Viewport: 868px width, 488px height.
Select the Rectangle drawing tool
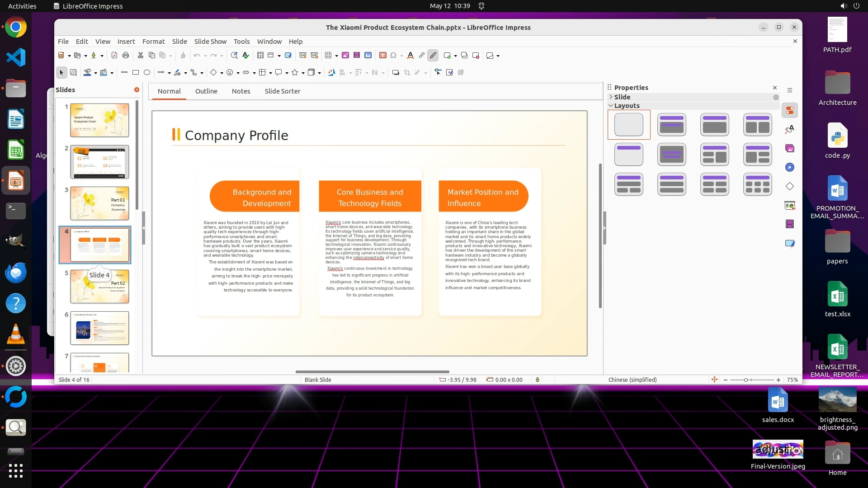(136, 72)
